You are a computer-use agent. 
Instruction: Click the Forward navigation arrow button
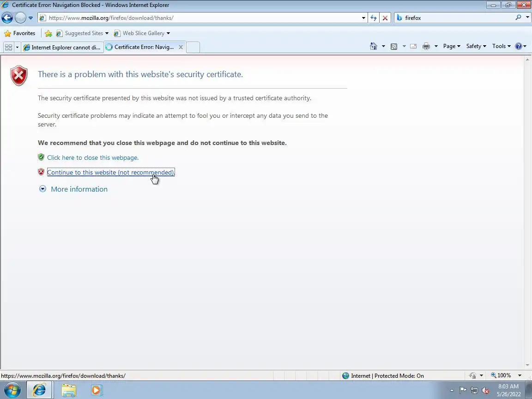20,18
